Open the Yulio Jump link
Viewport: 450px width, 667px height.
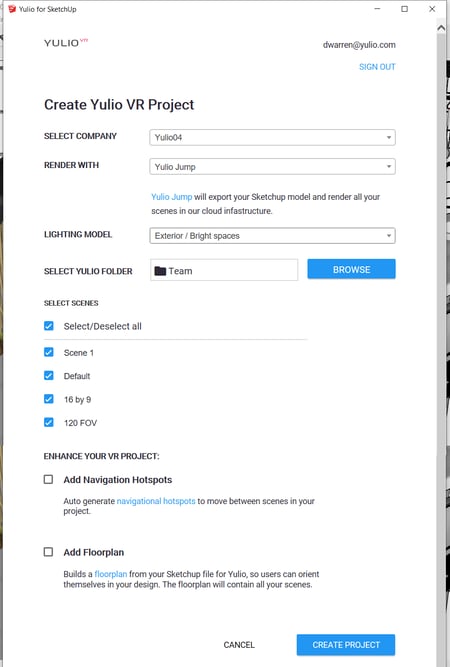pyautogui.click(x=171, y=197)
